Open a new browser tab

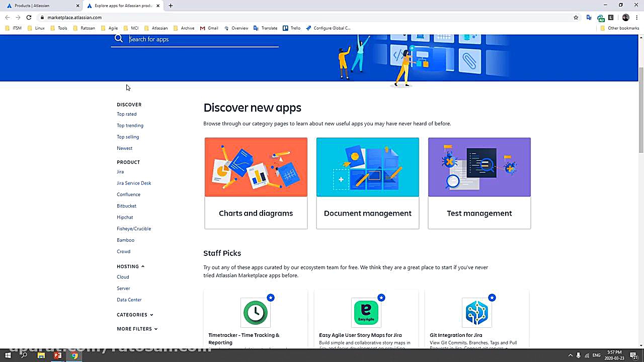[171, 6]
